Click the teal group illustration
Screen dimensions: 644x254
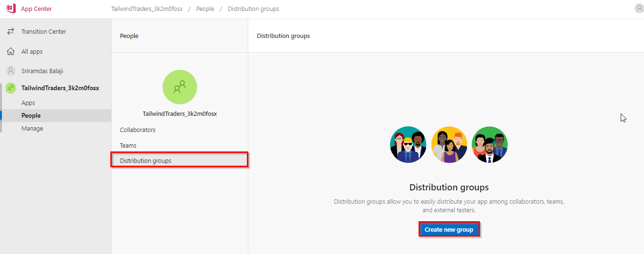click(x=408, y=145)
